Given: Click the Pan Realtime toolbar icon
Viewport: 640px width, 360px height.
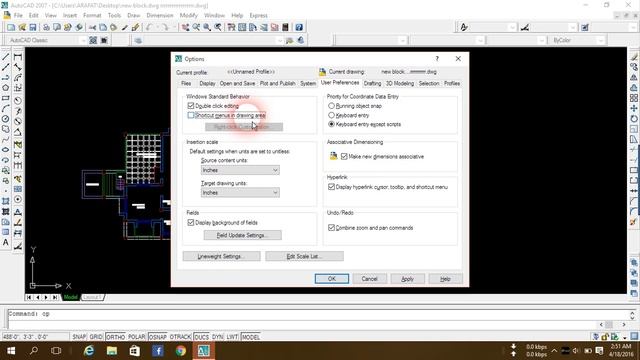Looking at the screenshot, I should [186, 27].
